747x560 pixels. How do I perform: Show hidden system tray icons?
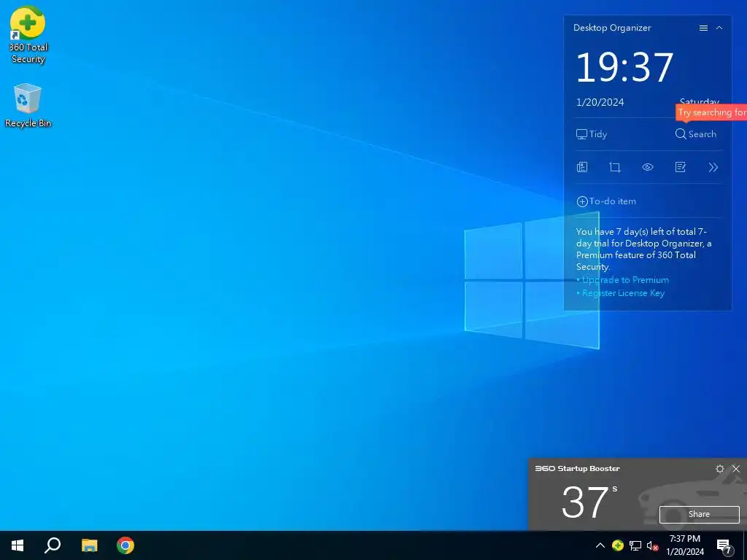(600, 545)
